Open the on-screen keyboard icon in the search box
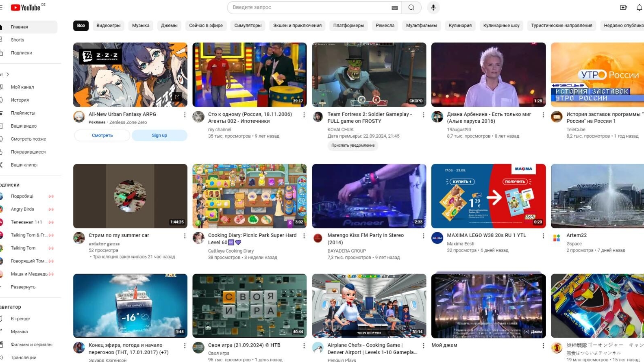Viewport: 644px width, 362px height. click(394, 7)
